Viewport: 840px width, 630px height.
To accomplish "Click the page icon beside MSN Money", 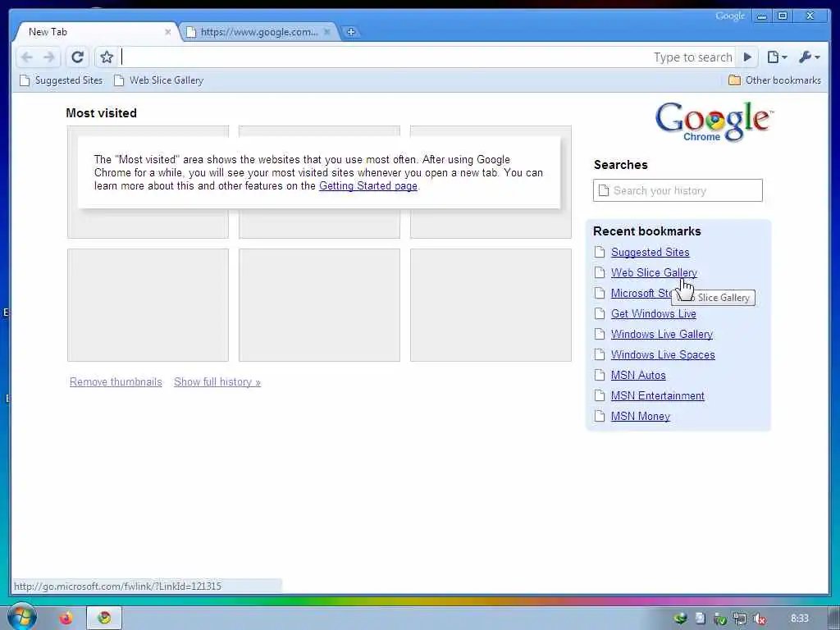I will point(600,416).
